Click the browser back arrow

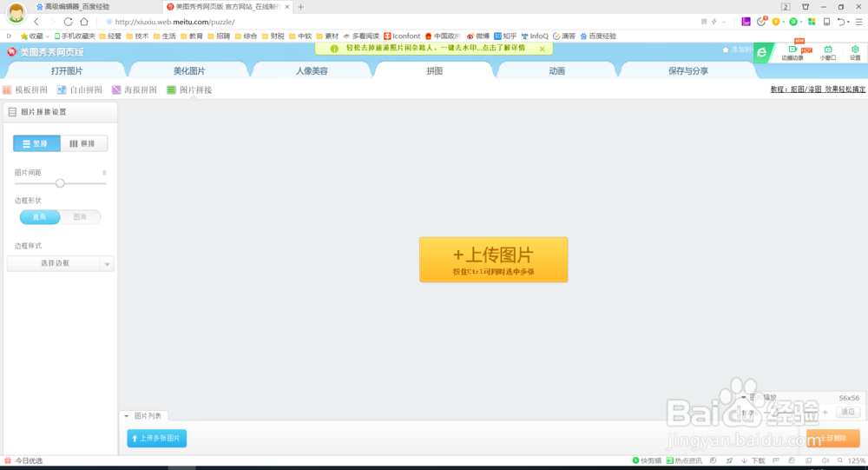click(x=36, y=22)
